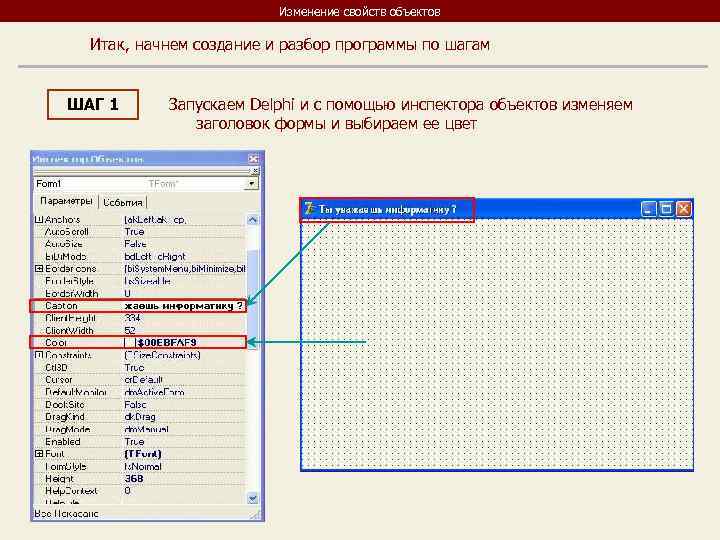This screenshot has height=540, width=720.
Task: Switch to the События tab
Action: click(x=123, y=202)
